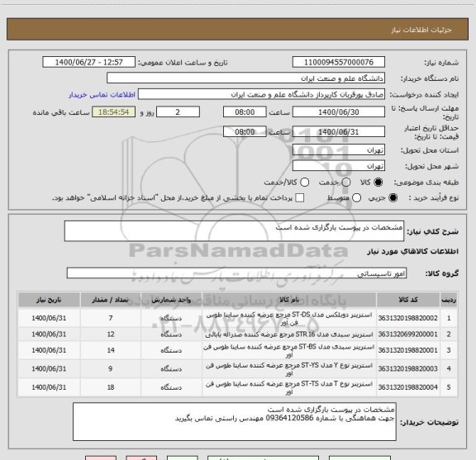
Task: Click the buyer organization name field
Action: [246, 78]
